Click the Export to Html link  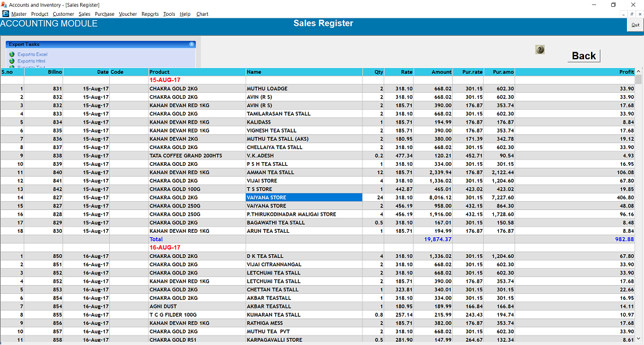pyautogui.click(x=32, y=61)
